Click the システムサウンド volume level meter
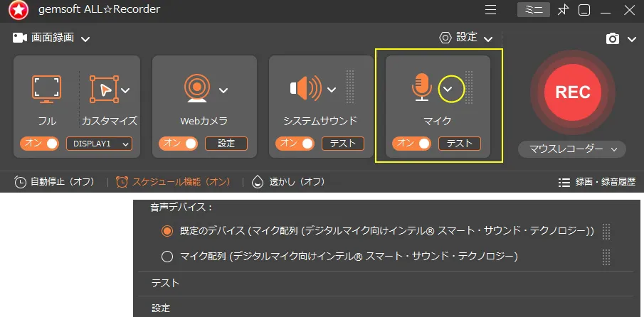Viewport: 644px width, 317px height. point(350,87)
